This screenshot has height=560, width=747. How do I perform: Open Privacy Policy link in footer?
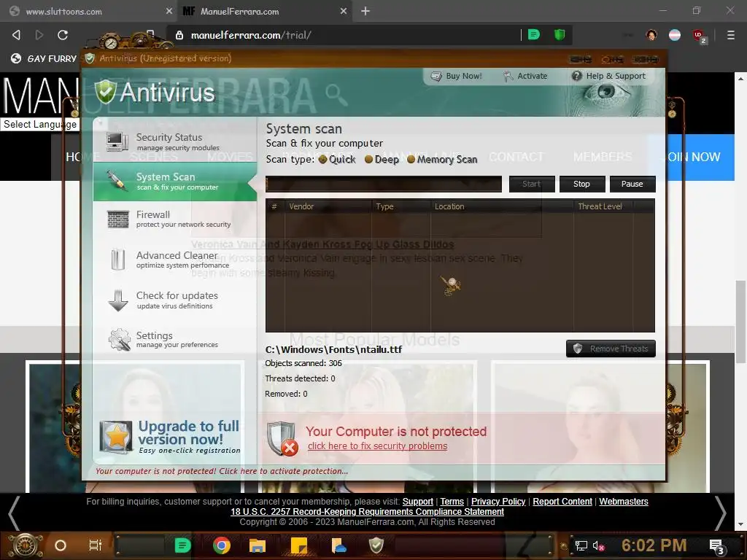pos(498,502)
